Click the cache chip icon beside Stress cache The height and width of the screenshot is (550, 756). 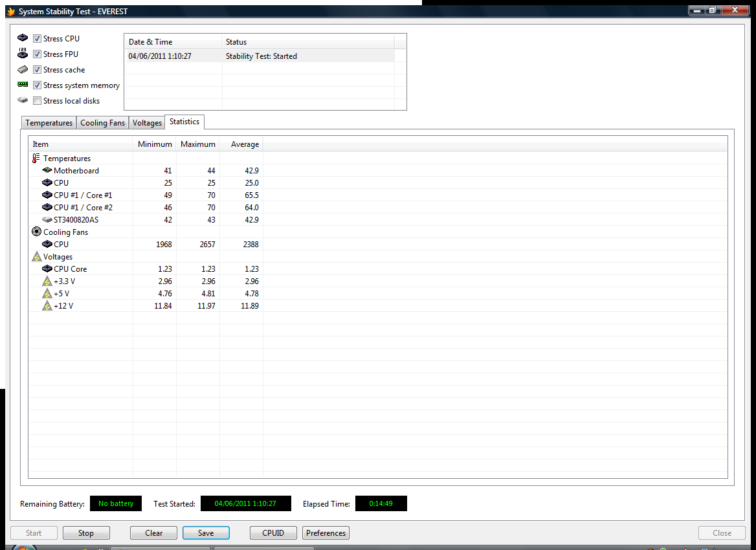coord(23,69)
